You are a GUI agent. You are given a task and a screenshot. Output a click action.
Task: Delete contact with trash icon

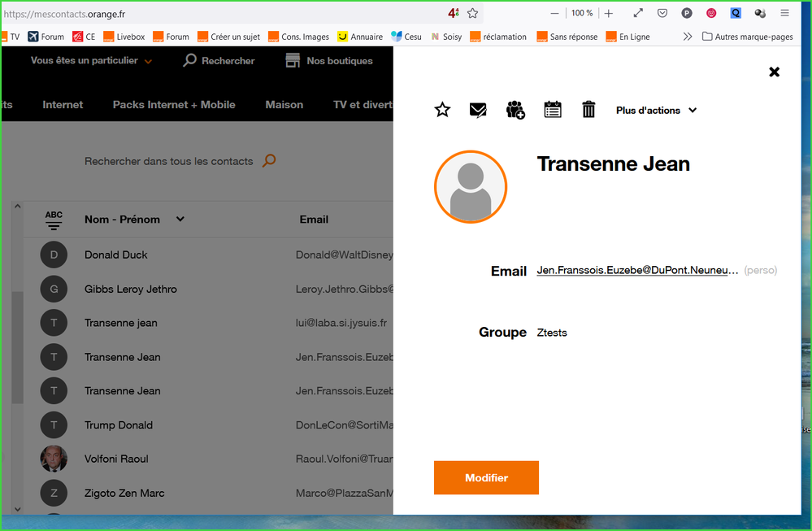coord(589,110)
